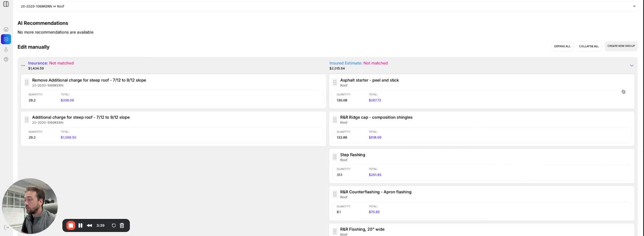This screenshot has height=236, width=644.
Task: Open the home icon in sidebar
Action: 6,29
